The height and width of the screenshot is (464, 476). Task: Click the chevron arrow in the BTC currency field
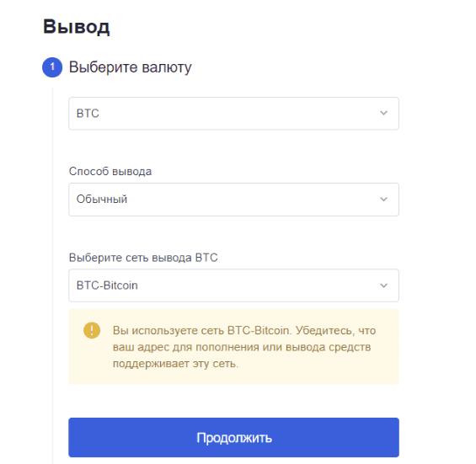click(383, 113)
